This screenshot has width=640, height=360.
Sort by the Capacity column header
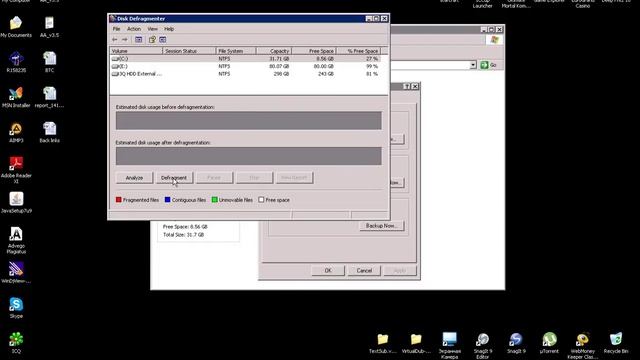273,51
